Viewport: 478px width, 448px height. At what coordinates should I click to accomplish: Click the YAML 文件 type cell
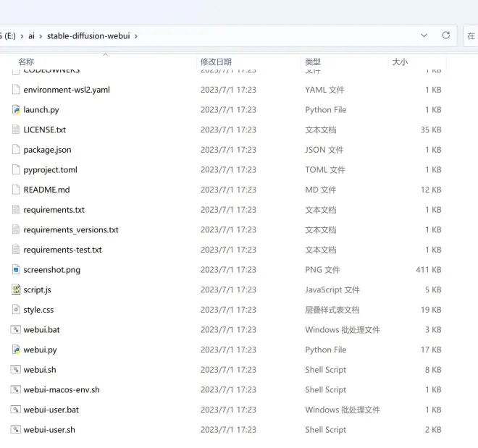(x=324, y=90)
